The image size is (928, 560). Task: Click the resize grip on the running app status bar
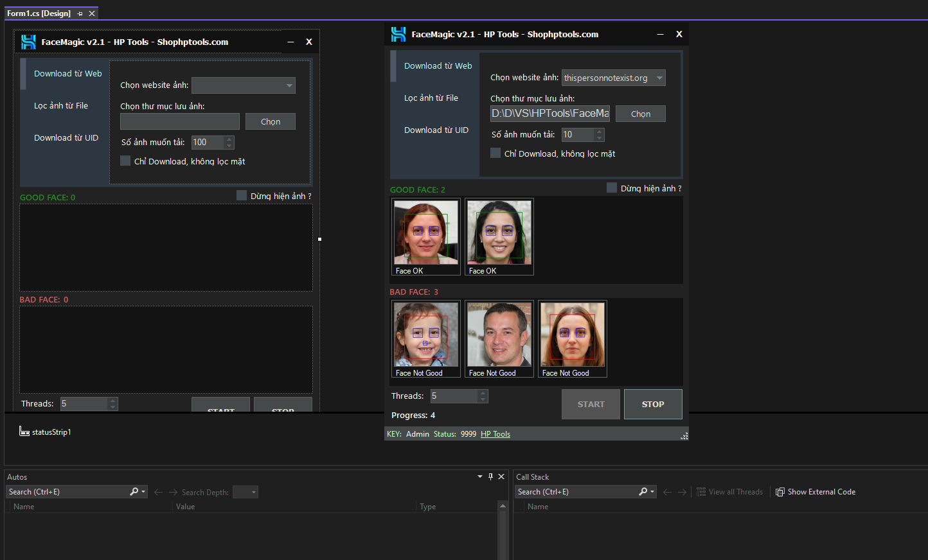tap(684, 436)
